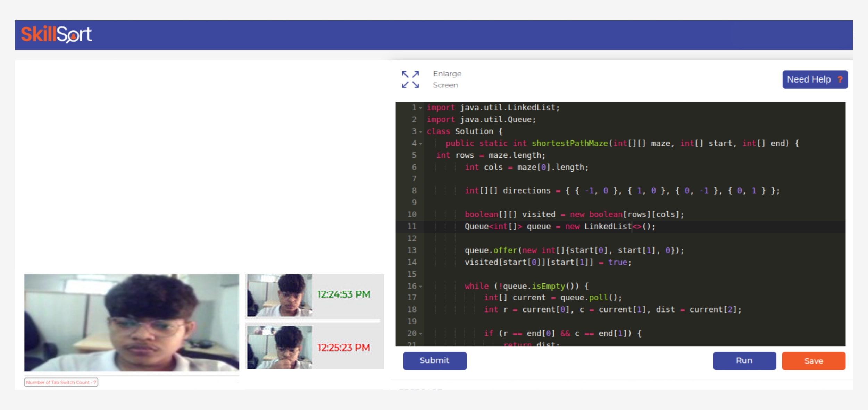This screenshot has height=410, width=868.
Task: Collapse the if block fold on line 20
Action: pyautogui.click(x=420, y=333)
